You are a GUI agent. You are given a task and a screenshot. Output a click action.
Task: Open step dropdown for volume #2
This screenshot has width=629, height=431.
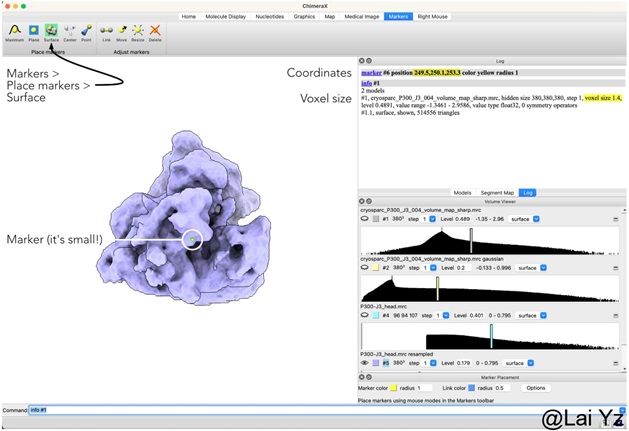[433, 268]
